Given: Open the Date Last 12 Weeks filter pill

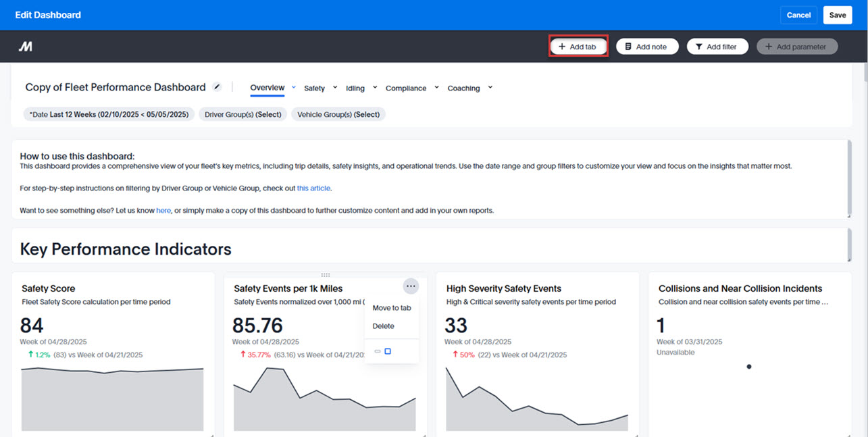Looking at the screenshot, I should 108,114.
